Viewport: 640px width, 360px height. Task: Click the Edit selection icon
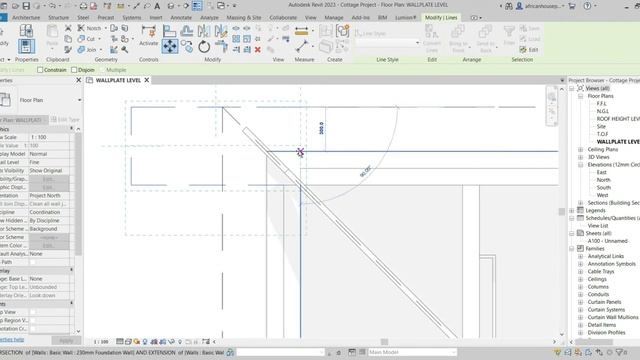pyautogui.click(x=529, y=49)
